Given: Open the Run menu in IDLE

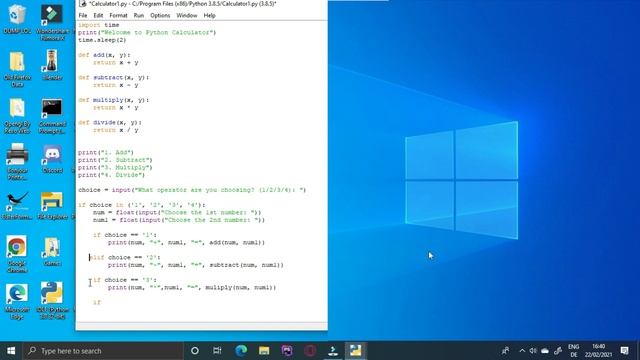Looking at the screenshot, I should (x=139, y=15).
